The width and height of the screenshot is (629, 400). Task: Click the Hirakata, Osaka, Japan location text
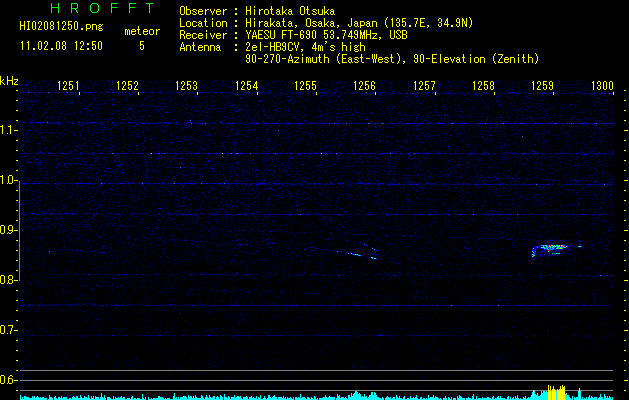359,23
